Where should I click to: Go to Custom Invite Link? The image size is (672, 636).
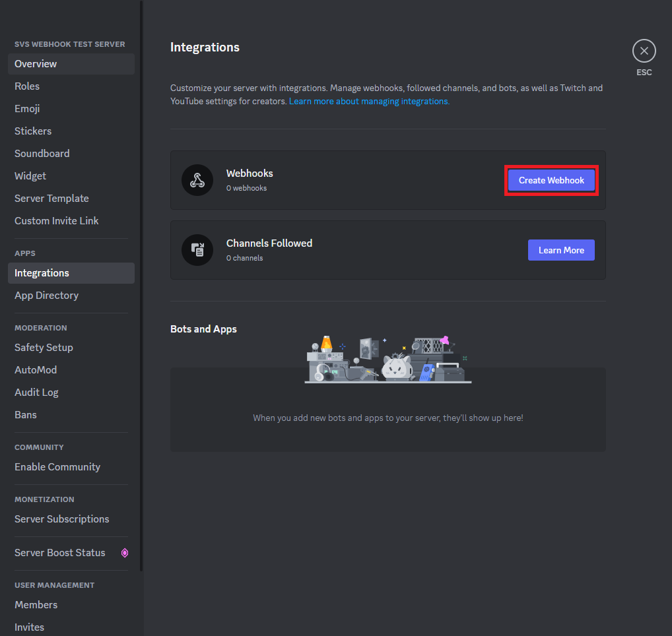coord(71,221)
